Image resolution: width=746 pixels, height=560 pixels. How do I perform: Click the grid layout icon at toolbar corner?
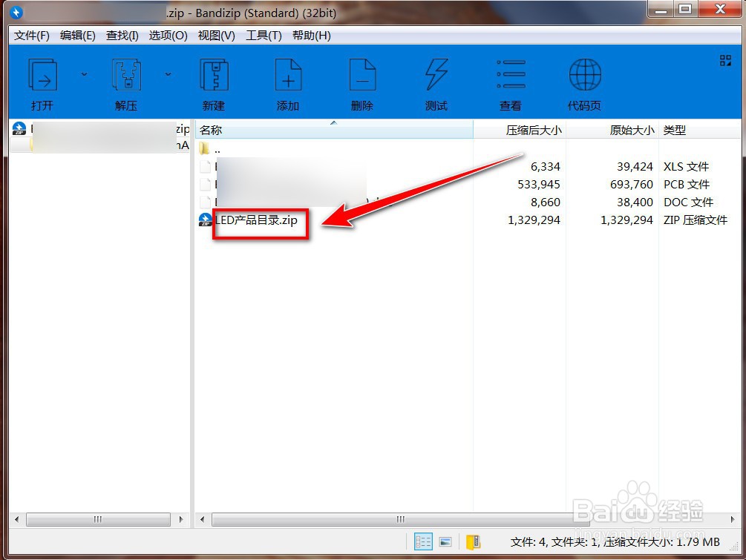(x=725, y=60)
